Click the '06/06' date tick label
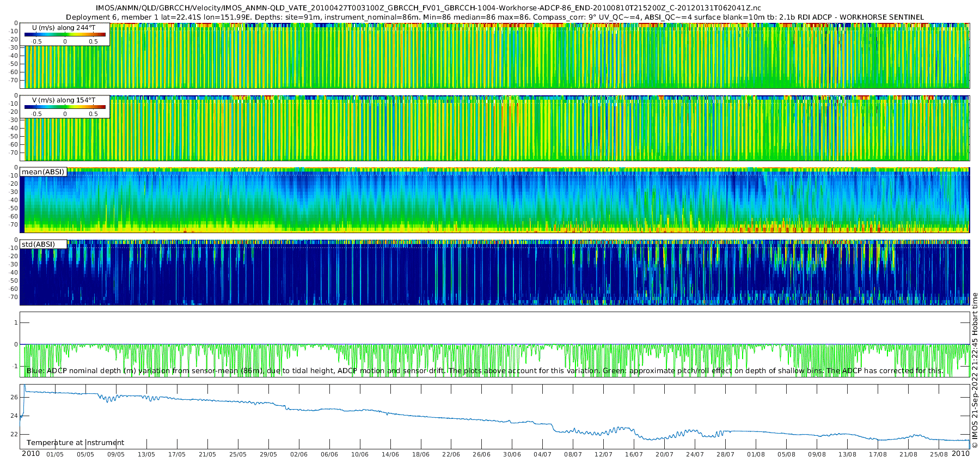Screen dimensions: 980x463 coord(329,454)
